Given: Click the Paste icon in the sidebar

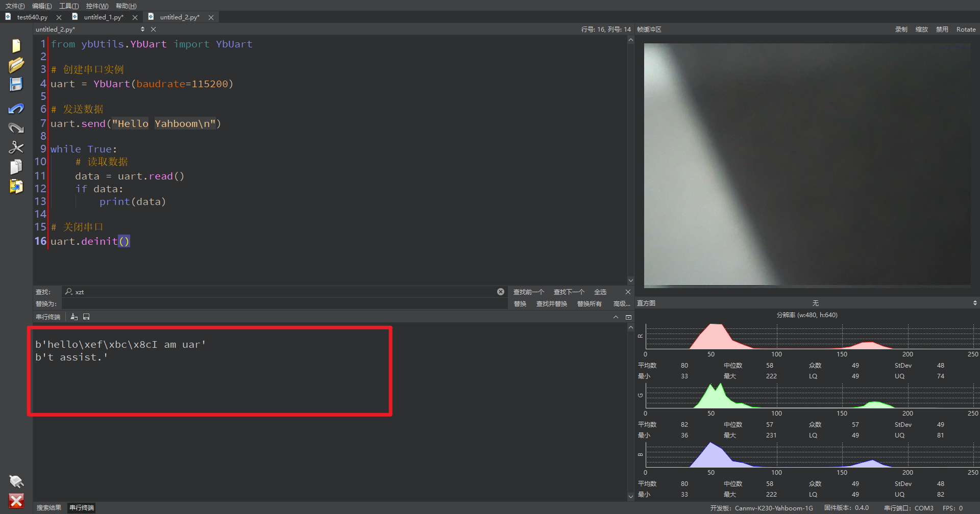Looking at the screenshot, I should (16, 187).
